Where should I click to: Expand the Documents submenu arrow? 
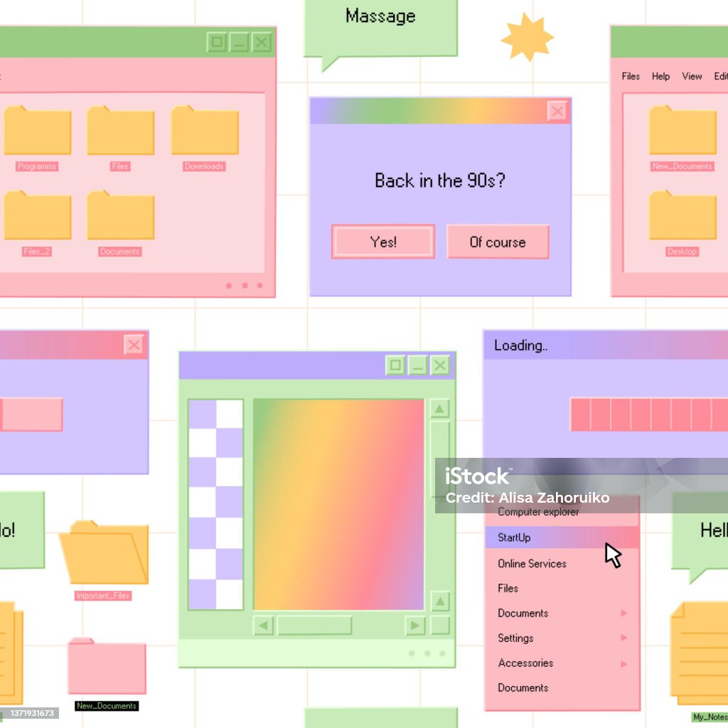(624, 614)
